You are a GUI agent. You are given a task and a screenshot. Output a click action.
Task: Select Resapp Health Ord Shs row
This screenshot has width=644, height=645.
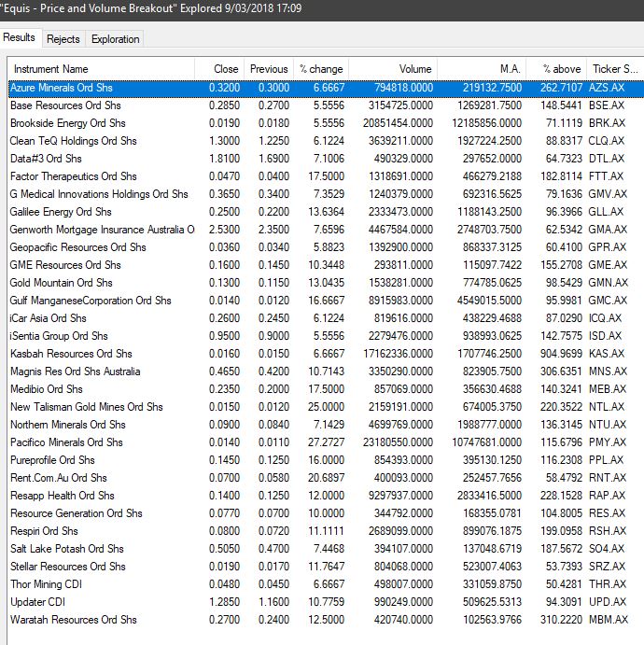(x=326, y=496)
